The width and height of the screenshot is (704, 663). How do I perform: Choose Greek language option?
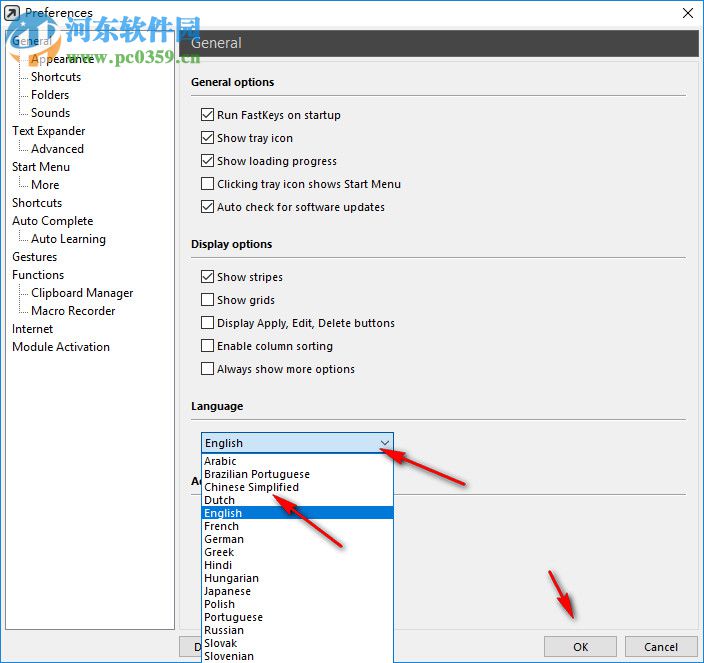(x=297, y=552)
